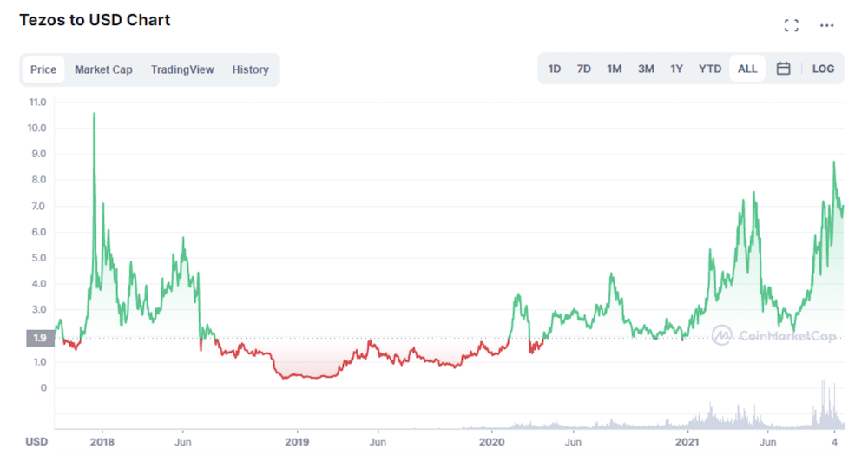Switch to the Price tab
The width and height of the screenshot is (868, 469).
(x=43, y=69)
